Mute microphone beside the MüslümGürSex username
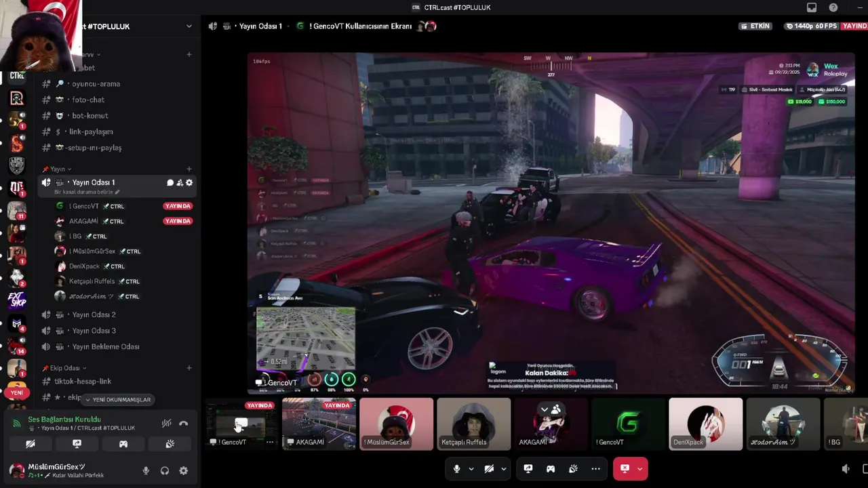Viewport: 868px width, 488px height. (146, 470)
